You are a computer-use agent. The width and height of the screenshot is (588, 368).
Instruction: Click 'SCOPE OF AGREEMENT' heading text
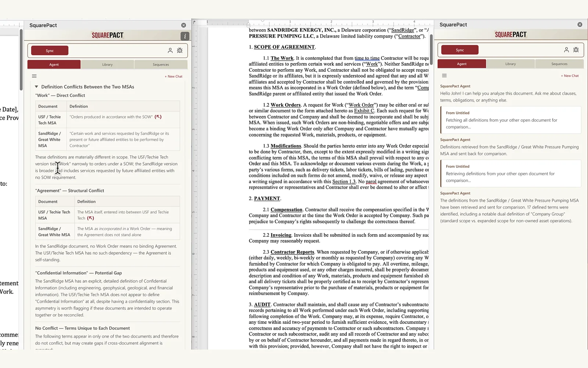coord(284,47)
